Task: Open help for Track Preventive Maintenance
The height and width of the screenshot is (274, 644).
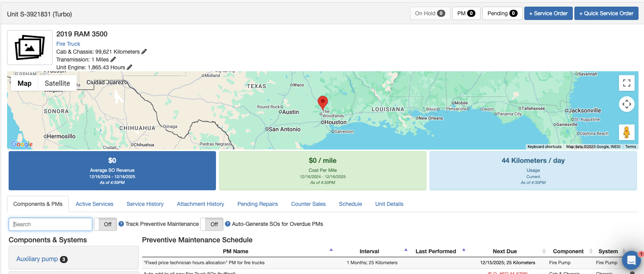Action: 121,224
